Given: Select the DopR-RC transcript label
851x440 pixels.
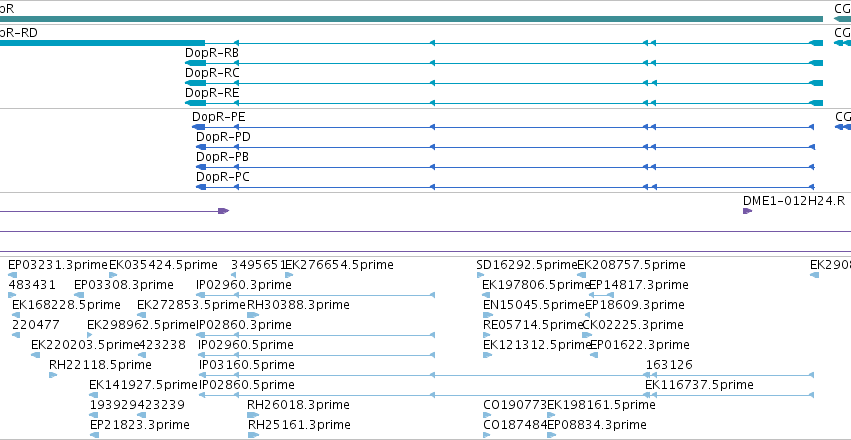Looking at the screenshot, I should click(212, 73).
